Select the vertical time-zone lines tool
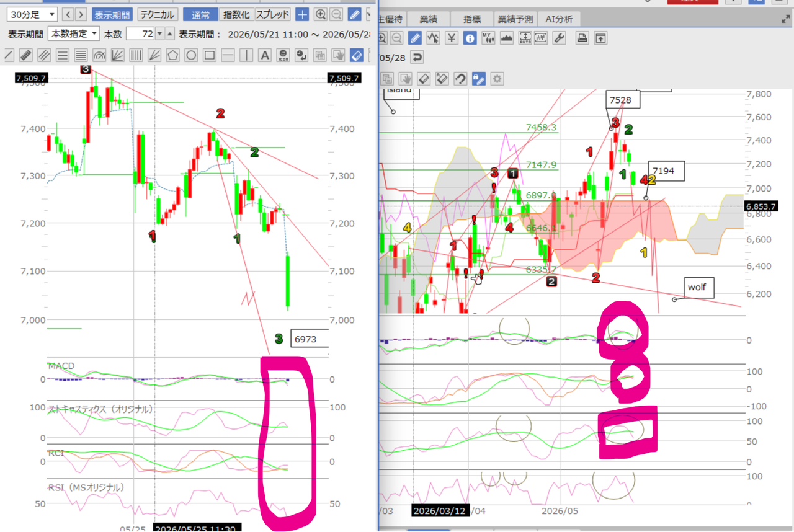The image size is (794, 532). [136, 55]
